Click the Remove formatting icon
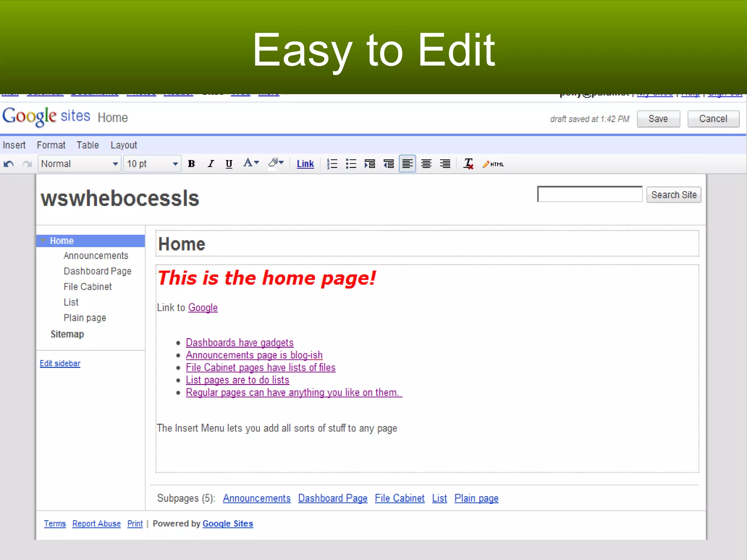 coord(468,164)
